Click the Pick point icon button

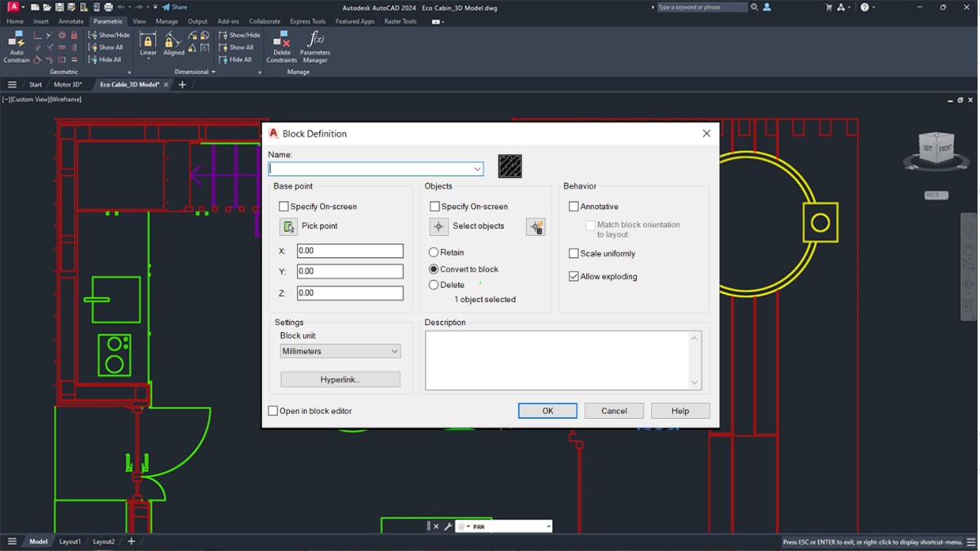click(288, 226)
